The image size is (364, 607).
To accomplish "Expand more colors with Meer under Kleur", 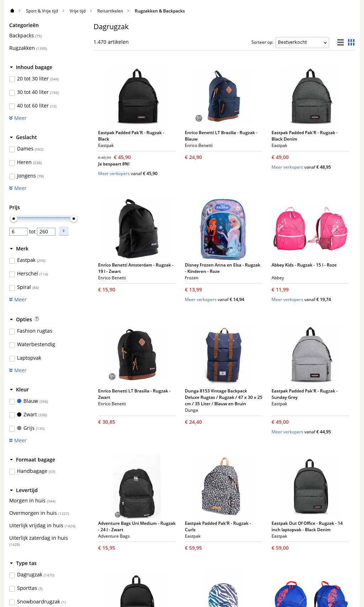I will [x=18, y=440].
